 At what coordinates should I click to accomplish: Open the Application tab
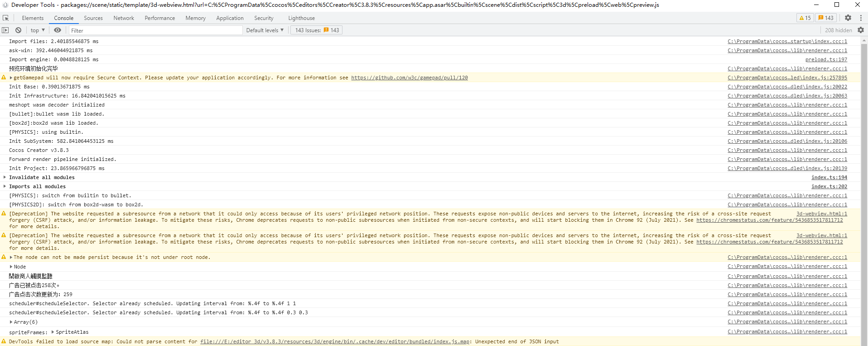click(230, 18)
